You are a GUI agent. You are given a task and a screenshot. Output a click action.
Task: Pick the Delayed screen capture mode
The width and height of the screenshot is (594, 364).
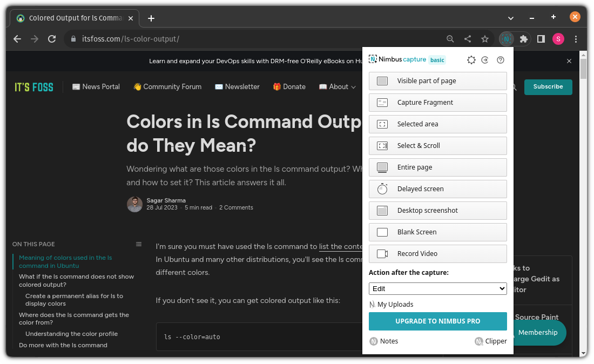437,188
